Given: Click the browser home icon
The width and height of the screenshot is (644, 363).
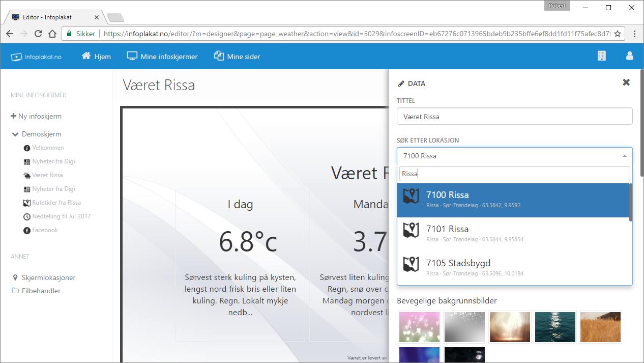Looking at the screenshot, I should click(x=52, y=34).
